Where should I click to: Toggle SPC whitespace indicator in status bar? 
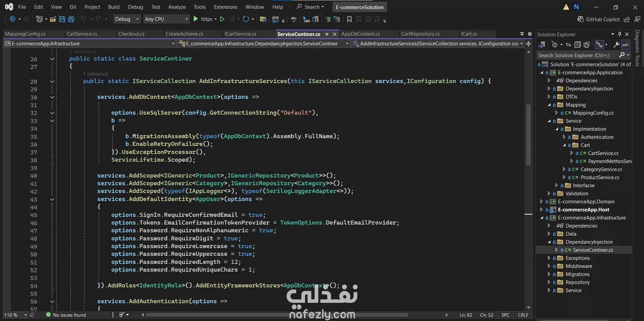coord(505,315)
